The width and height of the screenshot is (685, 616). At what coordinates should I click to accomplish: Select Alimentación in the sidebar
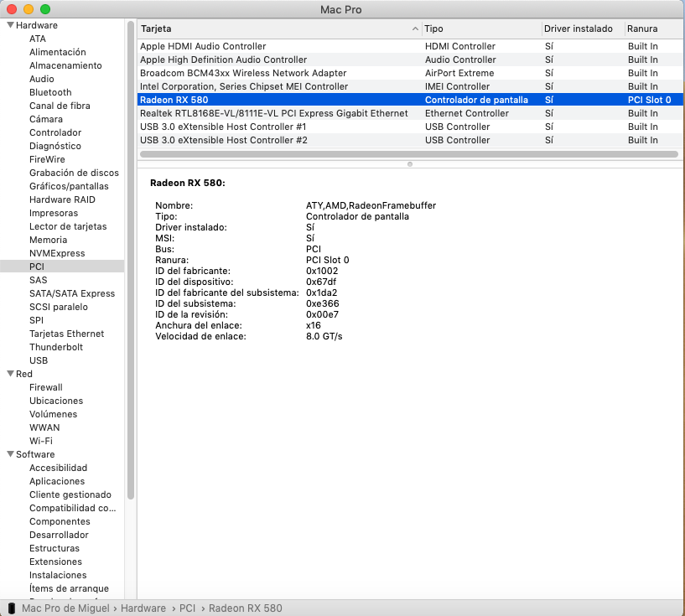(x=58, y=53)
